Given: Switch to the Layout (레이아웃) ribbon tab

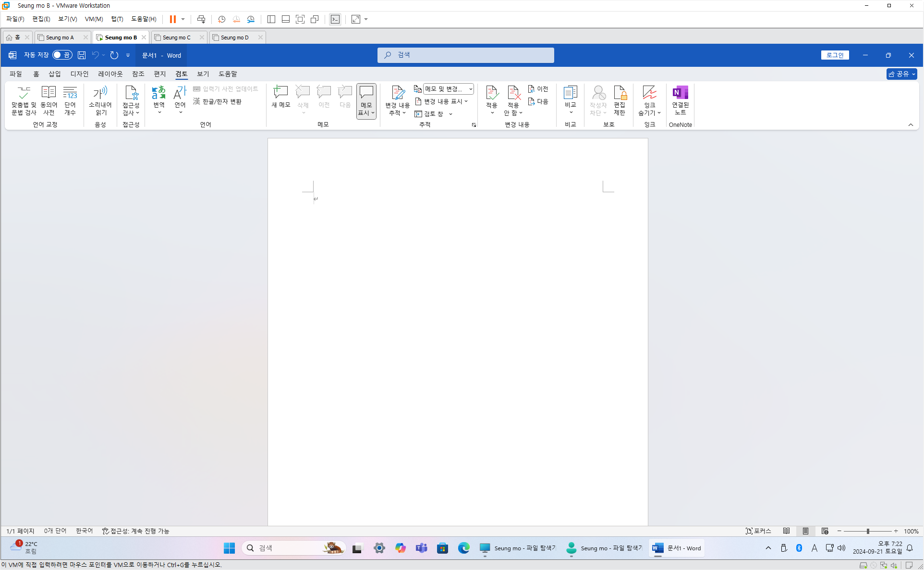Looking at the screenshot, I should coord(110,74).
